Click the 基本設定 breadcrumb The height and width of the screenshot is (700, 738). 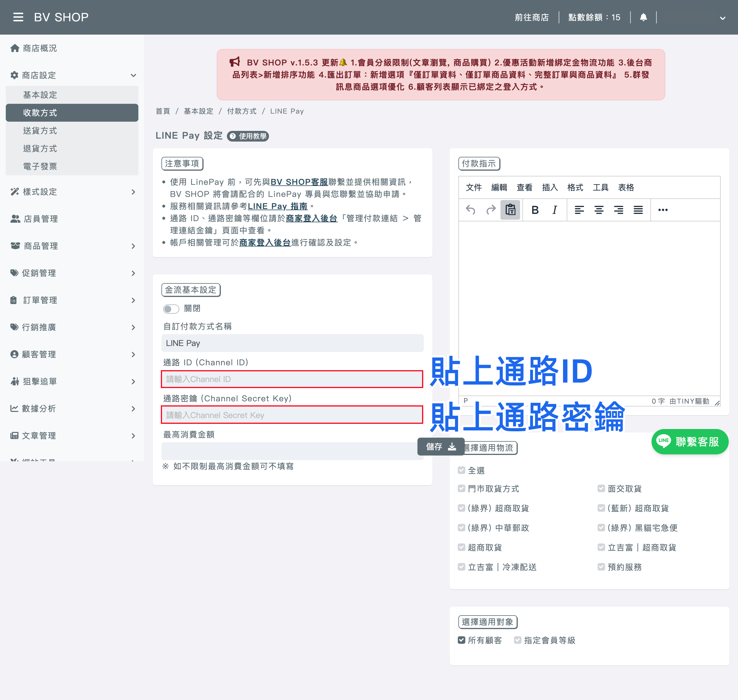[x=199, y=111]
